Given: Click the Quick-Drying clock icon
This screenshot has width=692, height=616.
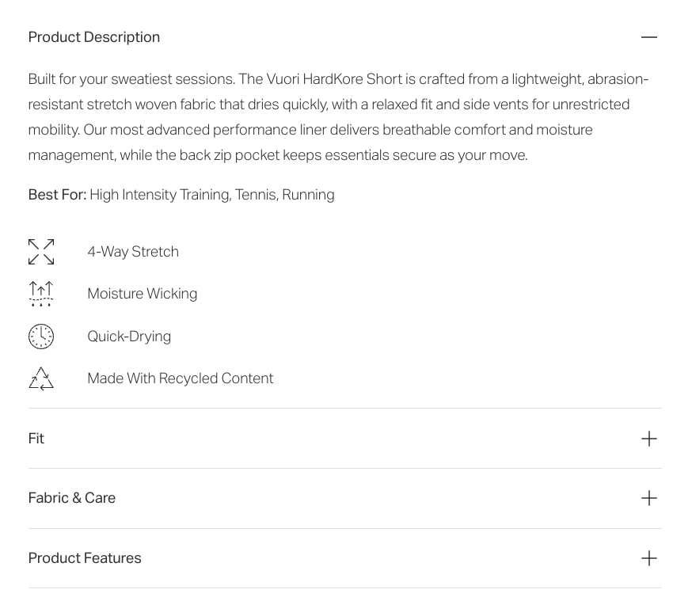Looking at the screenshot, I should (x=40, y=336).
